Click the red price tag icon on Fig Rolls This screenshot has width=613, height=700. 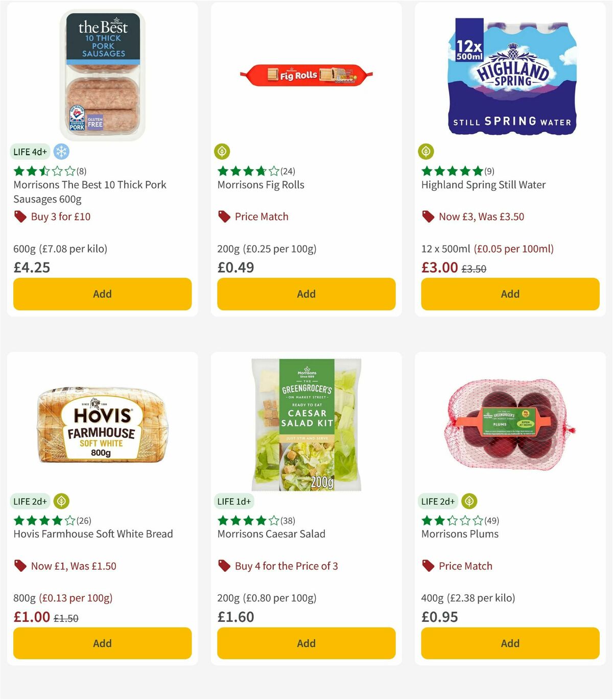coord(223,216)
